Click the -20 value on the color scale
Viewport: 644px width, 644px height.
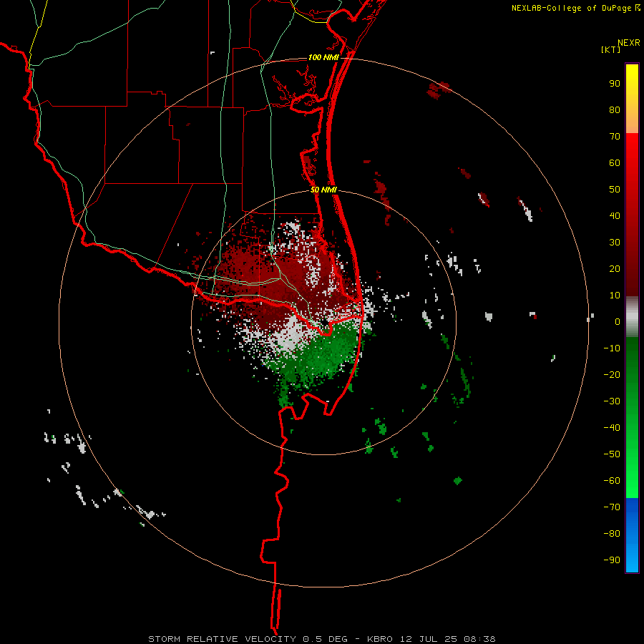[612, 374]
